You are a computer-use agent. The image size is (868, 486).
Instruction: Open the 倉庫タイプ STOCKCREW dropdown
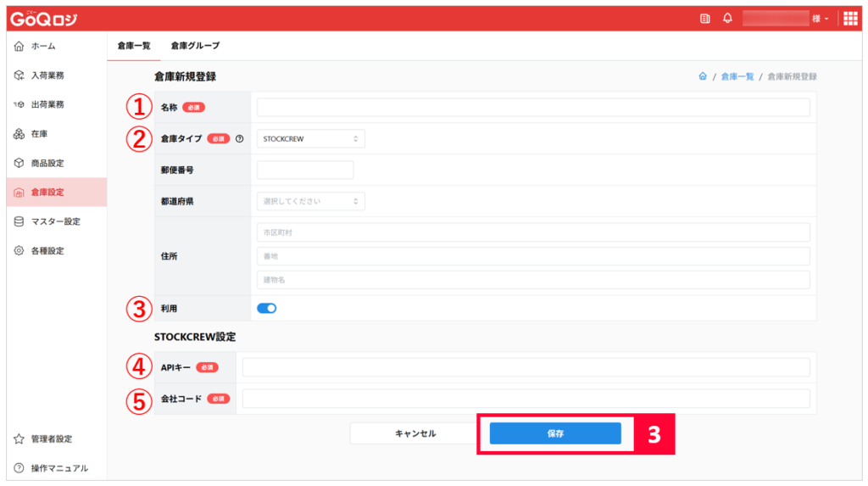tap(310, 139)
